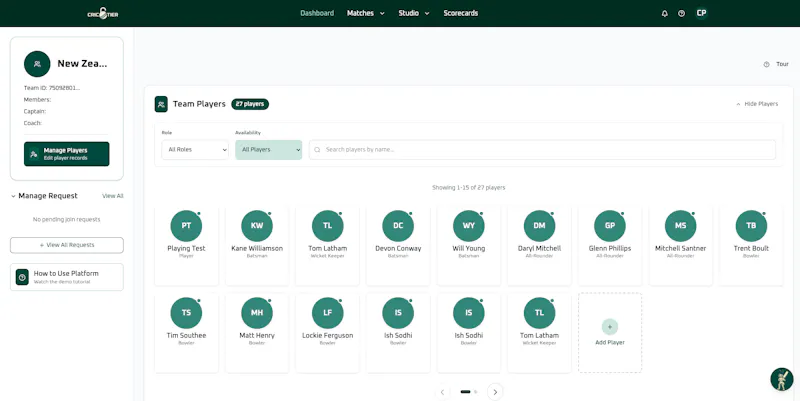Select the Tim Southee name text

point(186,336)
